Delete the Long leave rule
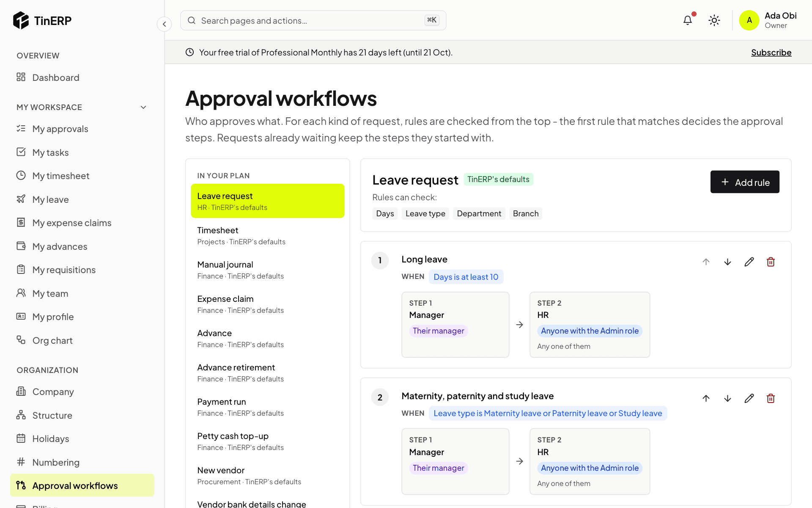Viewport: 812px width, 508px height. point(771,262)
